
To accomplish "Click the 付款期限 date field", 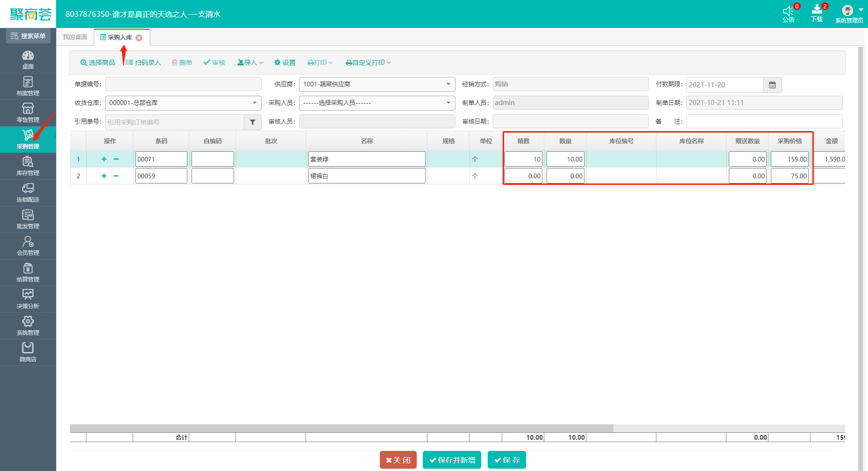I will (x=725, y=85).
